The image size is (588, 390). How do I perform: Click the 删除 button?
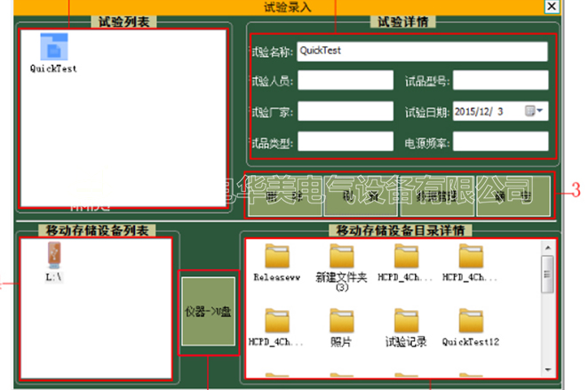[x=285, y=195]
